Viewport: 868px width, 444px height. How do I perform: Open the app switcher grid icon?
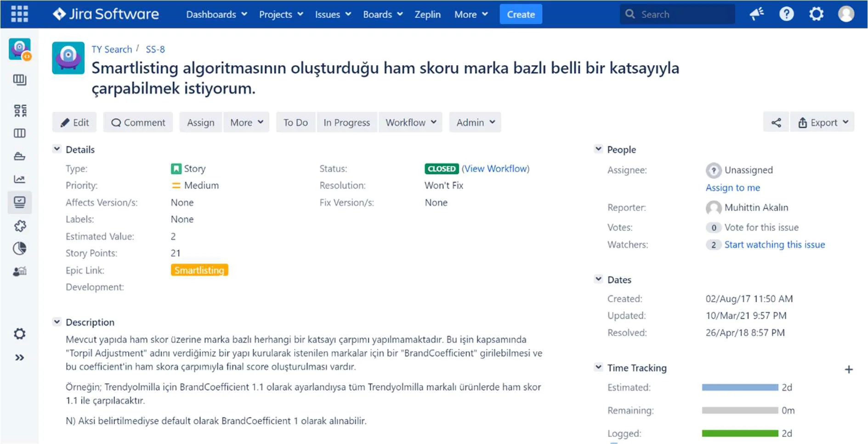[x=19, y=14]
